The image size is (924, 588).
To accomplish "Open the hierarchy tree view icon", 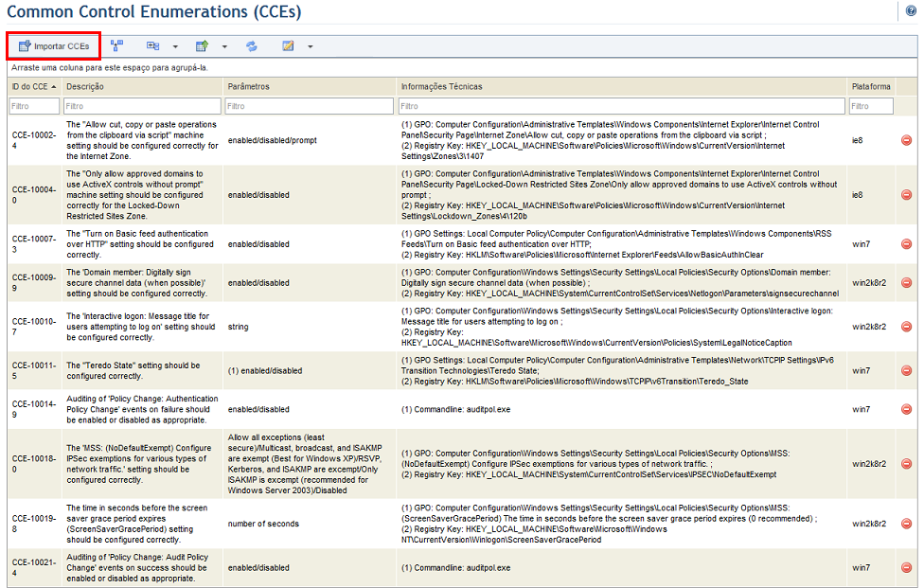I will pyautogui.click(x=116, y=45).
